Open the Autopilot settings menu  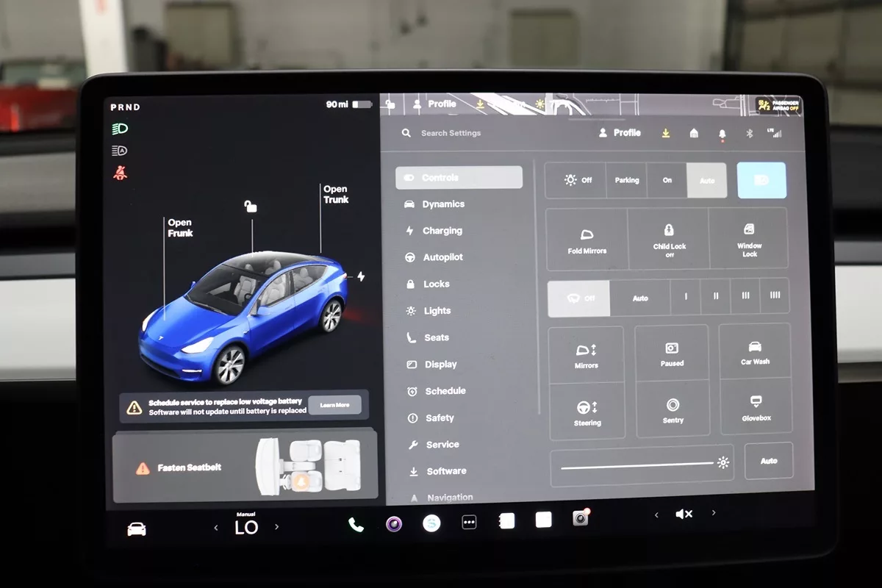click(x=442, y=257)
